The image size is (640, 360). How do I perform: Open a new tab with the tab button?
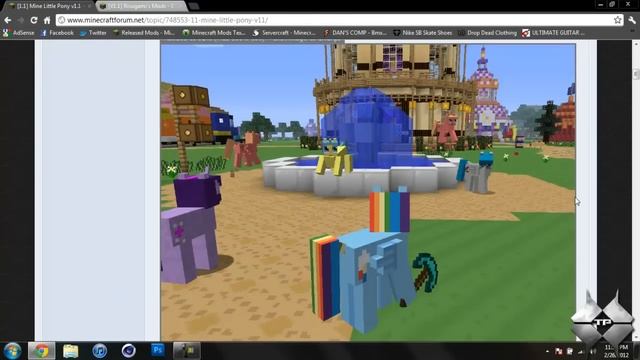[x=194, y=6]
